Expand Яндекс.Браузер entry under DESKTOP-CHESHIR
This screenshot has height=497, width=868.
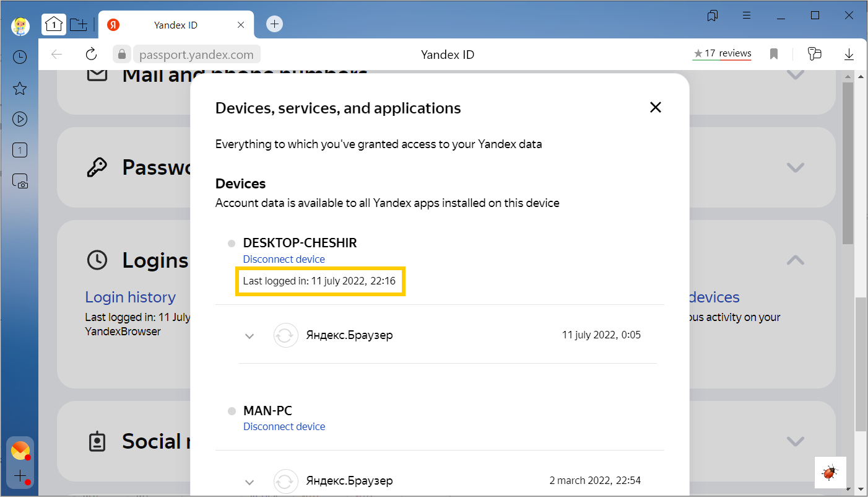[x=250, y=336]
